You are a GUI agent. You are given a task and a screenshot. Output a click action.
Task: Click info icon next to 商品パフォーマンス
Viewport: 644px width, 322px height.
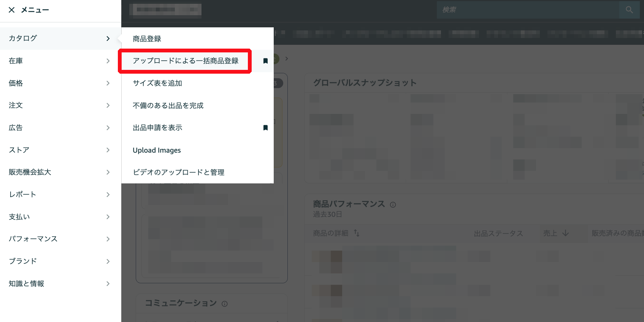click(x=393, y=205)
